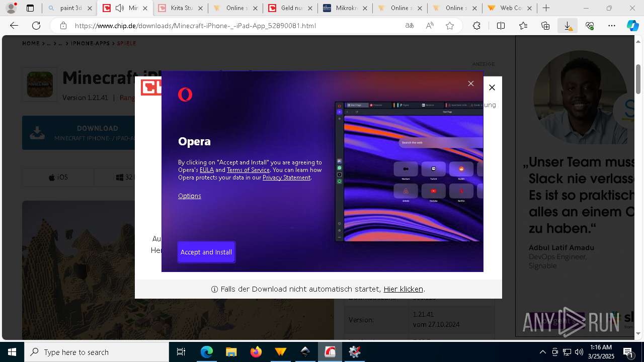Image resolution: width=644 pixels, height=362 pixels.
Task: Close the chip.de download overlay
Action: 492,87
